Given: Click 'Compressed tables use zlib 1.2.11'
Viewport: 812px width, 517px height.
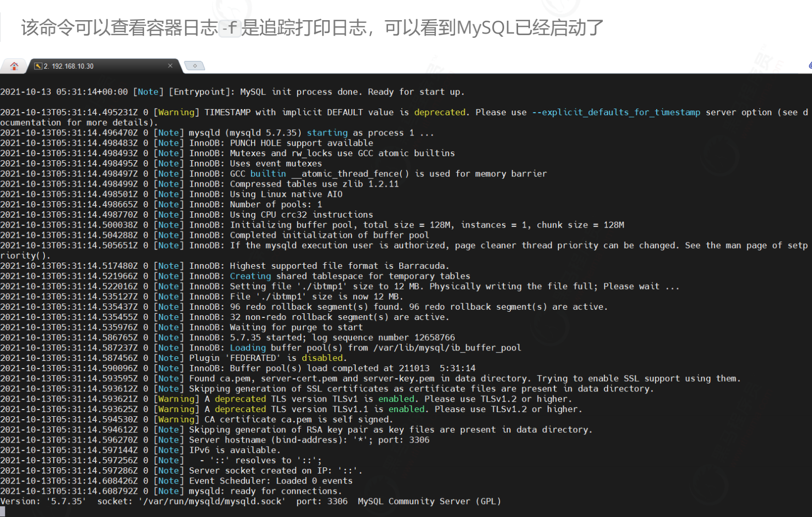Looking at the screenshot, I should point(314,184).
